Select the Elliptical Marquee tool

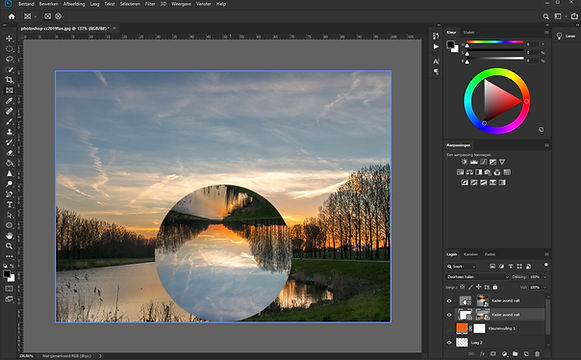[x=9, y=49]
